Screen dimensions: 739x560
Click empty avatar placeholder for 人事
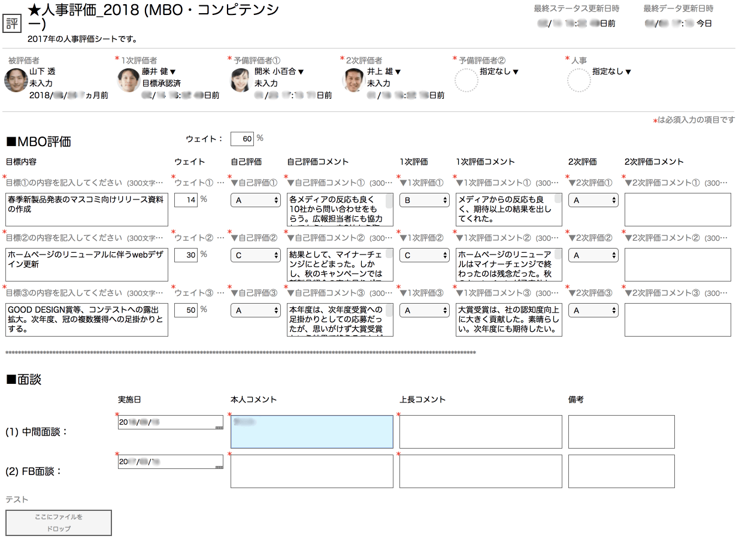click(x=579, y=80)
